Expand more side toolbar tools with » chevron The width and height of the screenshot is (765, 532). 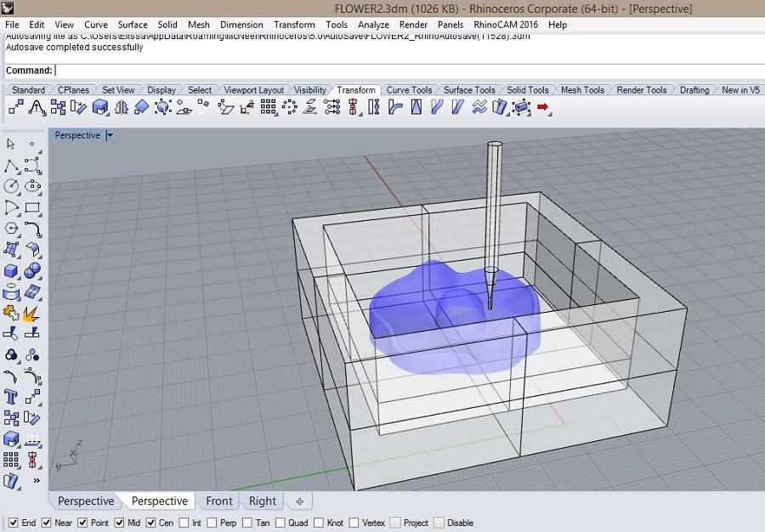tap(37, 480)
